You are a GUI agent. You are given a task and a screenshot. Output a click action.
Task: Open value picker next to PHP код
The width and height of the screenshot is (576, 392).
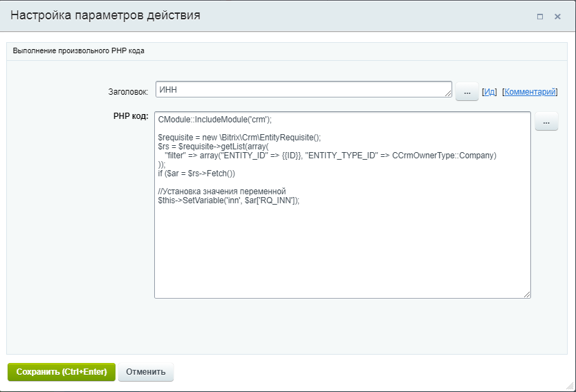(546, 122)
